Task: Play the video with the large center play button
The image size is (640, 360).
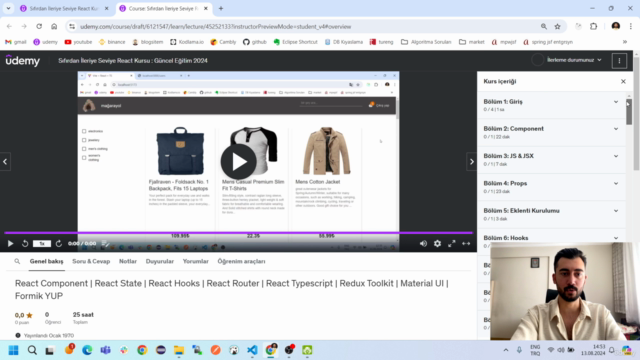Action: 239,162
